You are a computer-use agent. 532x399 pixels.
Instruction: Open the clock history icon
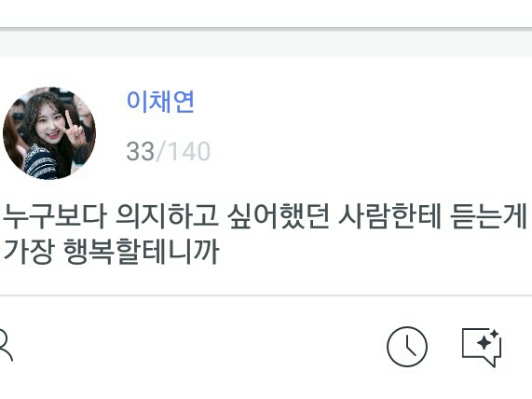pos(407,347)
